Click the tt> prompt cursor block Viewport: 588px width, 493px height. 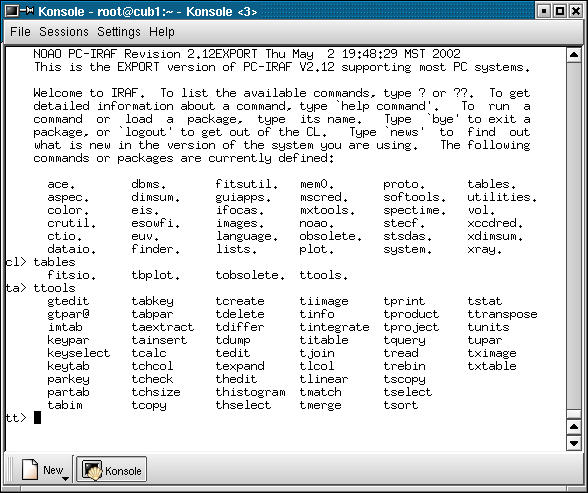coord(37,418)
